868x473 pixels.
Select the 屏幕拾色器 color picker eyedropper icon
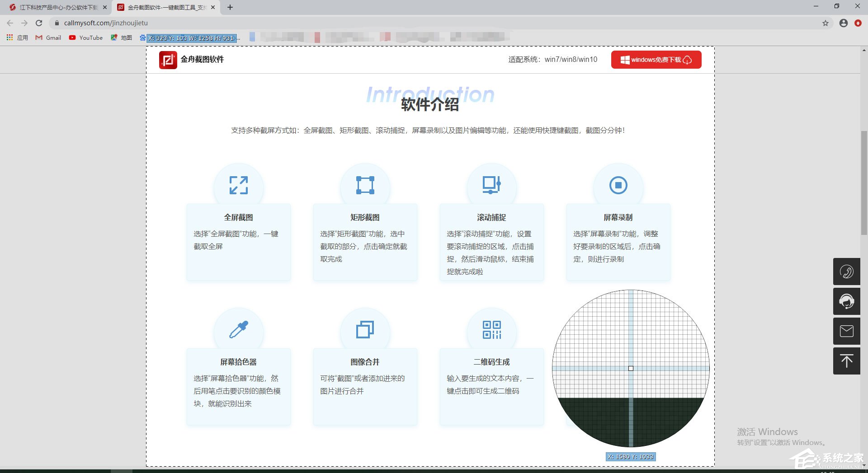tap(239, 329)
